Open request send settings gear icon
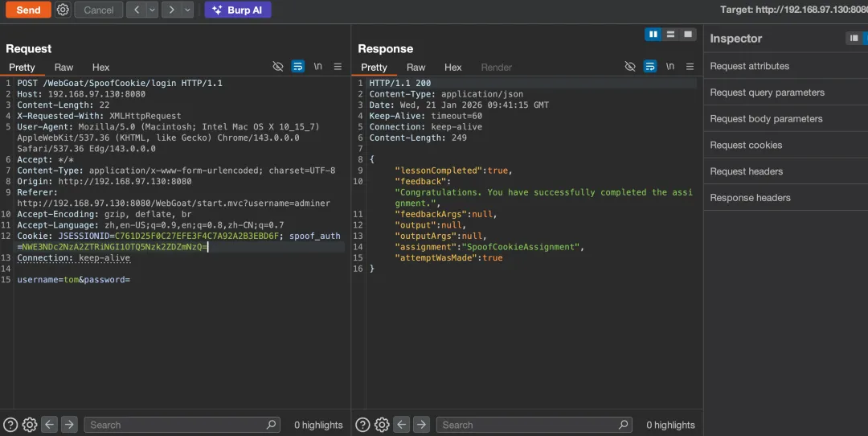 tap(63, 10)
